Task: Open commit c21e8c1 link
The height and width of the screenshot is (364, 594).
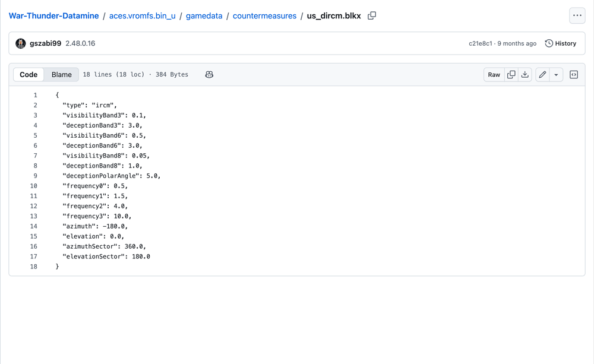Action: [x=481, y=43]
